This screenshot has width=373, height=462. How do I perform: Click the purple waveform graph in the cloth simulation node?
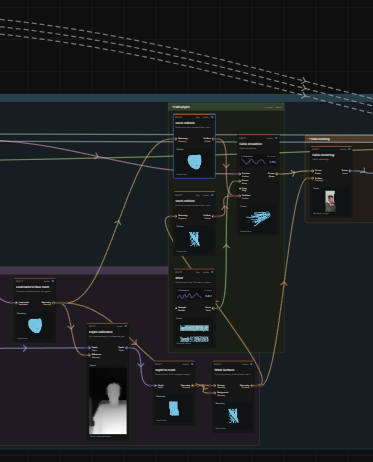click(254, 162)
